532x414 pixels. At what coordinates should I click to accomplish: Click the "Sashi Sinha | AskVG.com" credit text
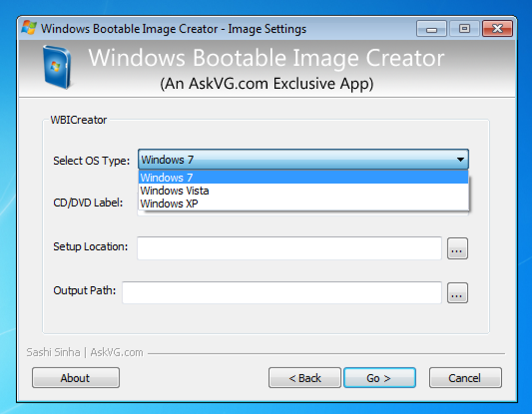[x=84, y=352]
